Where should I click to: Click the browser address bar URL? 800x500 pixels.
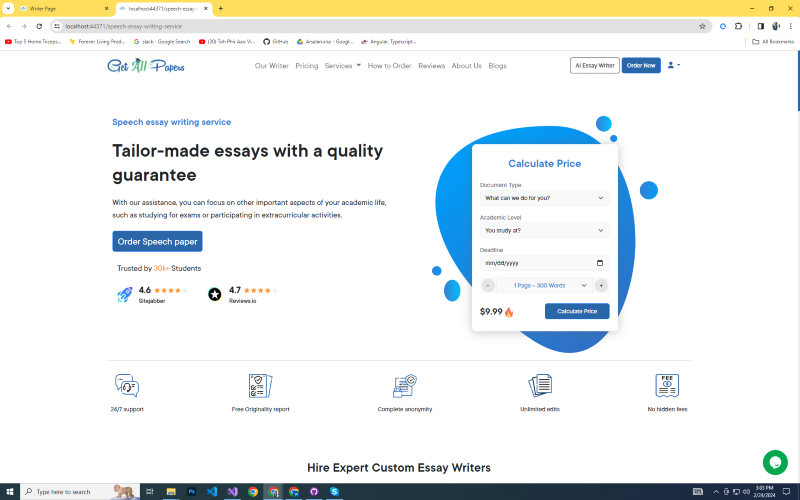(123, 26)
